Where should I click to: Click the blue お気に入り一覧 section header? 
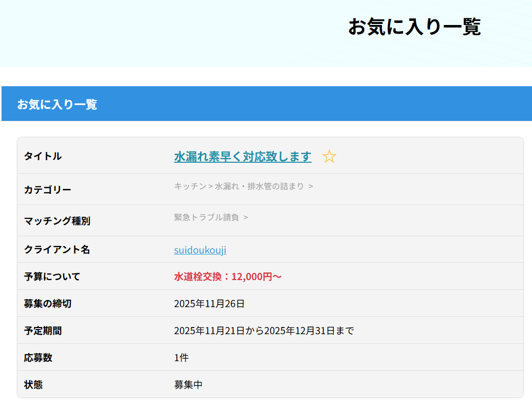point(57,104)
